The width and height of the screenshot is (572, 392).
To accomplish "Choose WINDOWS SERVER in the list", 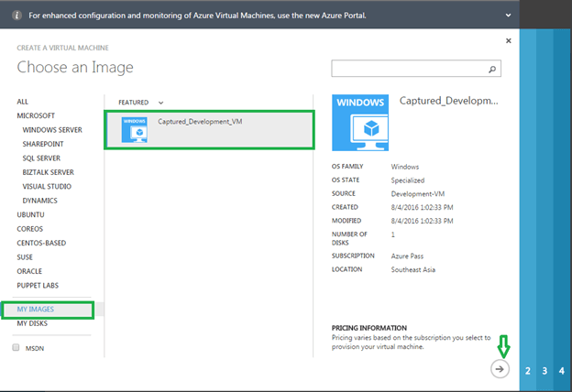I will pyautogui.click(x=52, y=130).
